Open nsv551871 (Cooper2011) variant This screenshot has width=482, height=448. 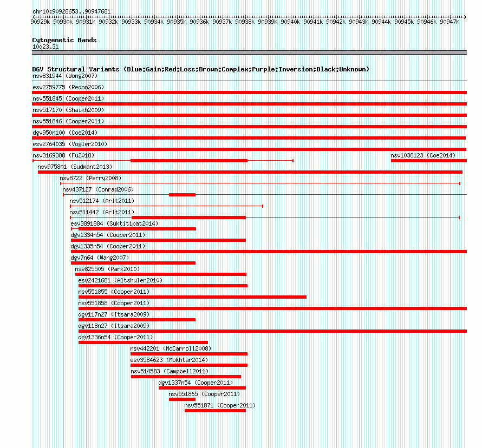(x=220, y=405)
